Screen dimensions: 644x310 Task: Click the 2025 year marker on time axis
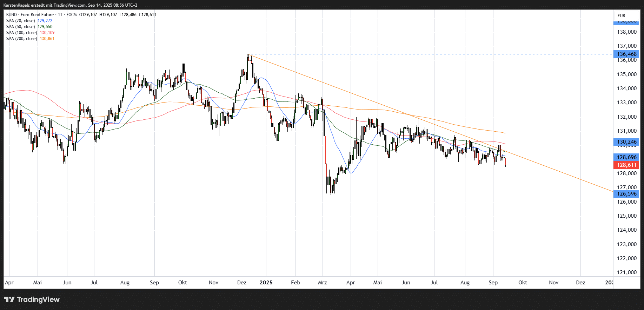[x=266, y=283]
